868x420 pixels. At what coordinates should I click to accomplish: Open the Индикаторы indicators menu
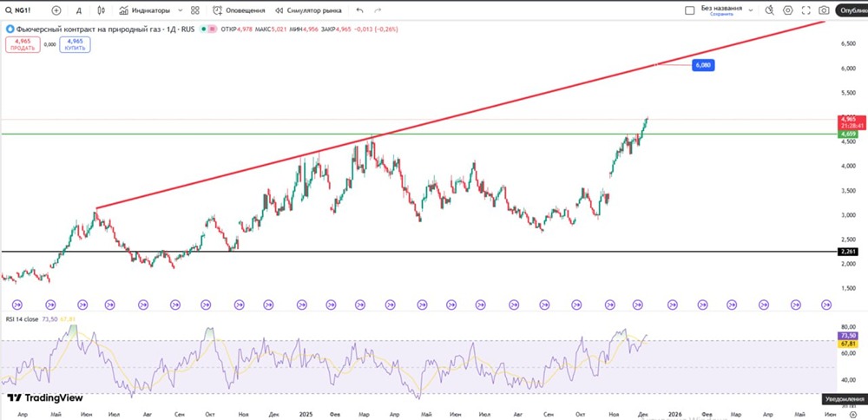pos(145,10)
